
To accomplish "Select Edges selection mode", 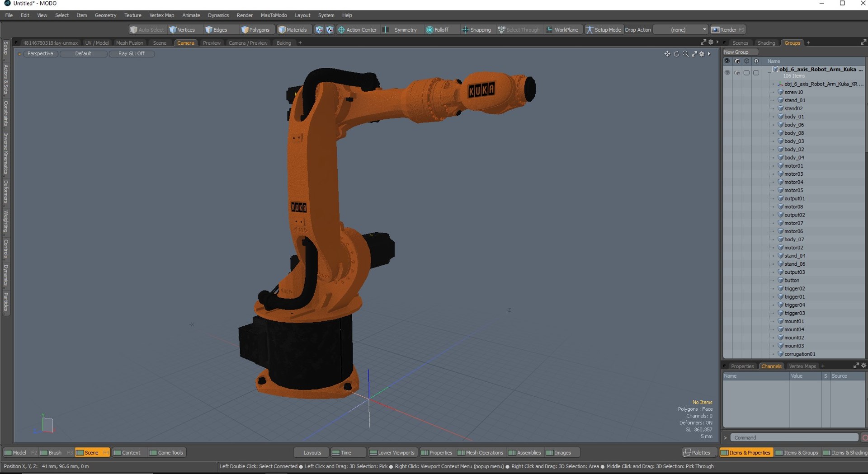I will click(x=217, y=30).
